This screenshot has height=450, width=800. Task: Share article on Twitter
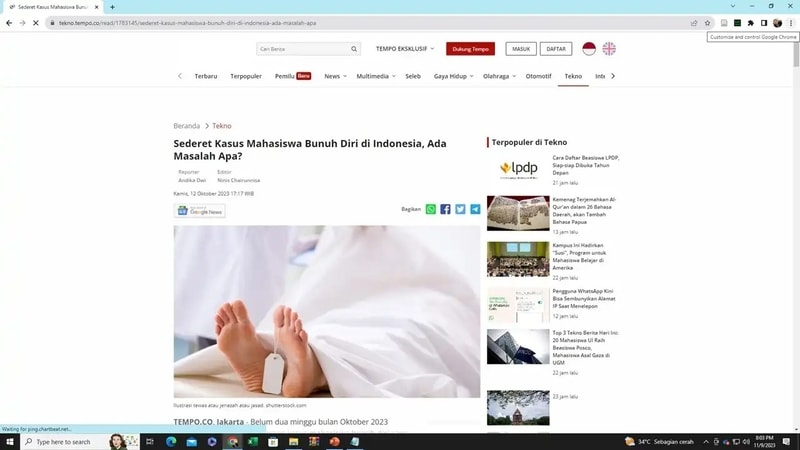(460, 209)
